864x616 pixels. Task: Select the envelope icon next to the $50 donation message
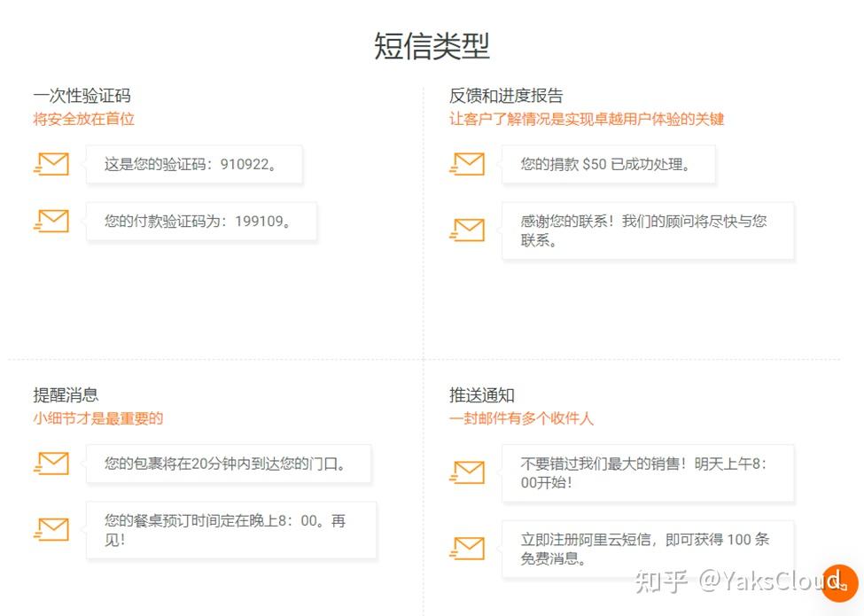click(x=467, y=163)
